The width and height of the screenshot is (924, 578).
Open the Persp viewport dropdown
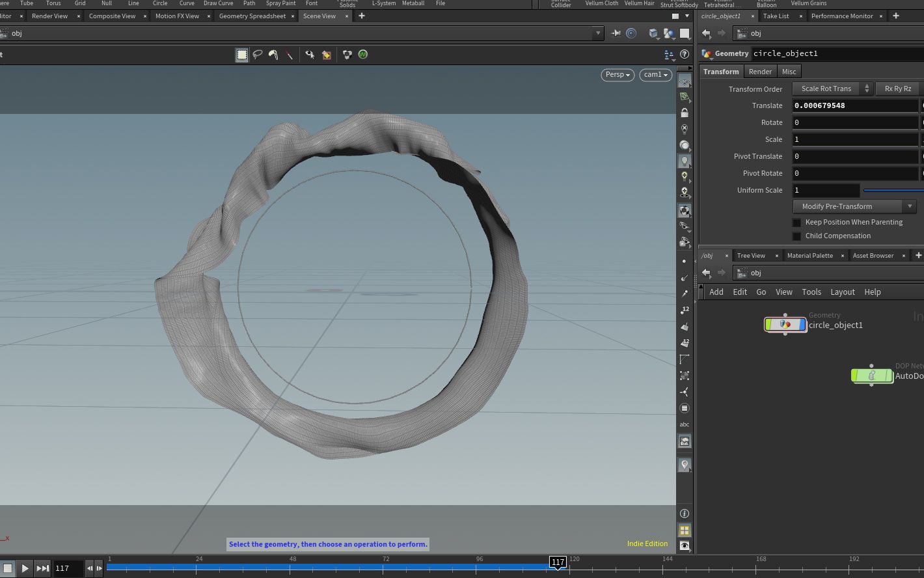tap(617, 75)
